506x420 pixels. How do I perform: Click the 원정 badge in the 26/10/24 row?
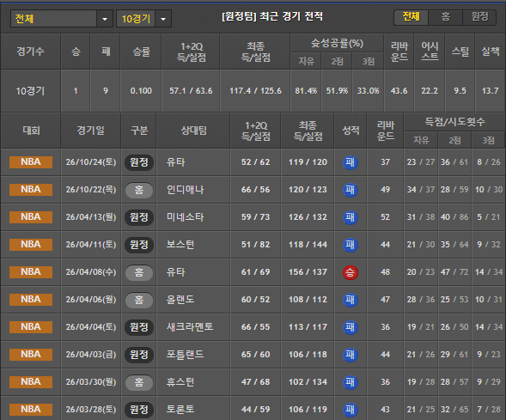[139, 162]
